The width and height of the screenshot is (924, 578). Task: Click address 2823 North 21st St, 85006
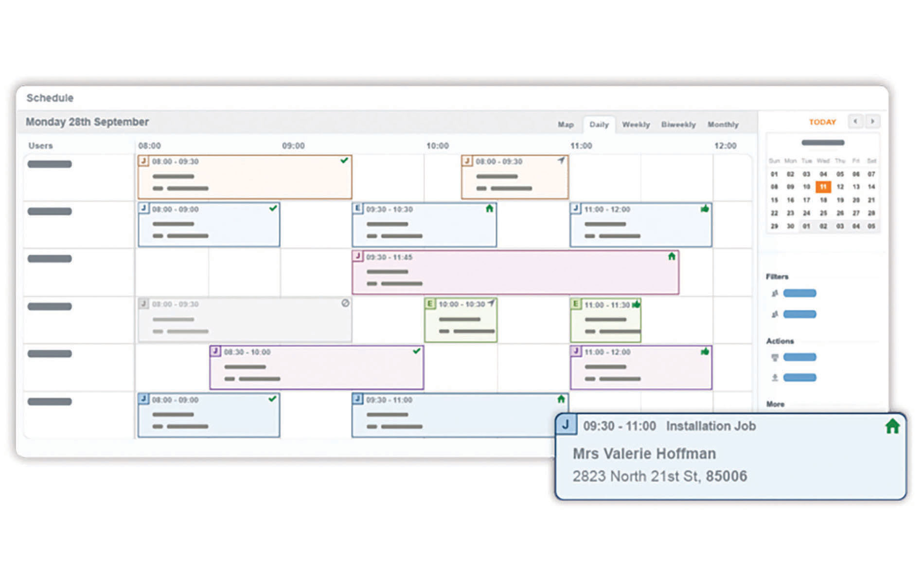point(659,476)
